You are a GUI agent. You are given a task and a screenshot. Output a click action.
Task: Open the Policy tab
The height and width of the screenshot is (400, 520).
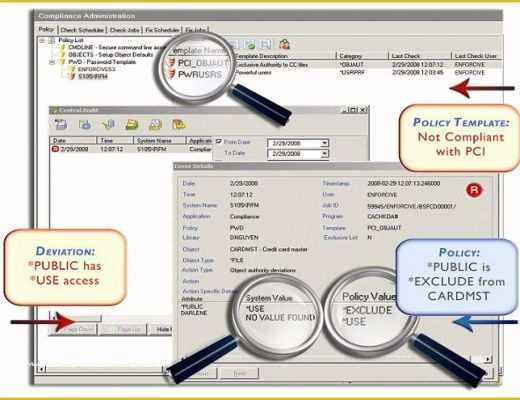[46, 29]
